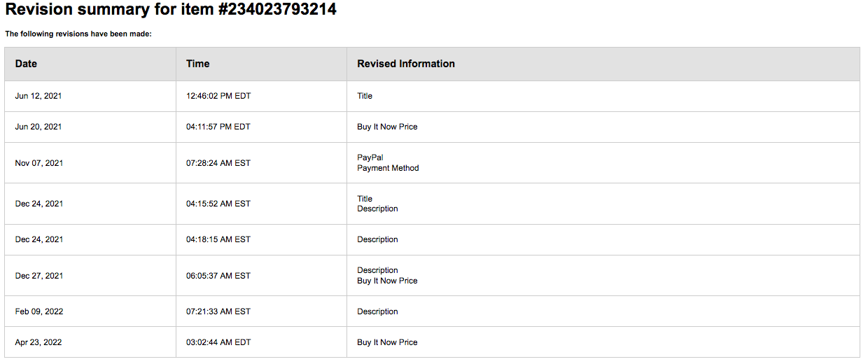Viewport: 868px width, 364px height.
Task: Click the 07:21:33 AM EST time cell
Action: click(x=261, y=311)
